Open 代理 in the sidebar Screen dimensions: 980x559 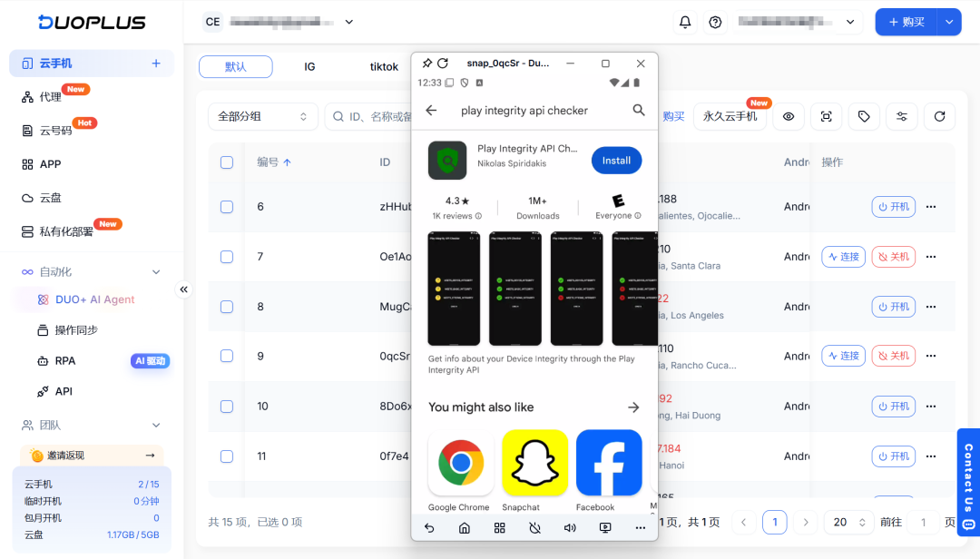50,97
